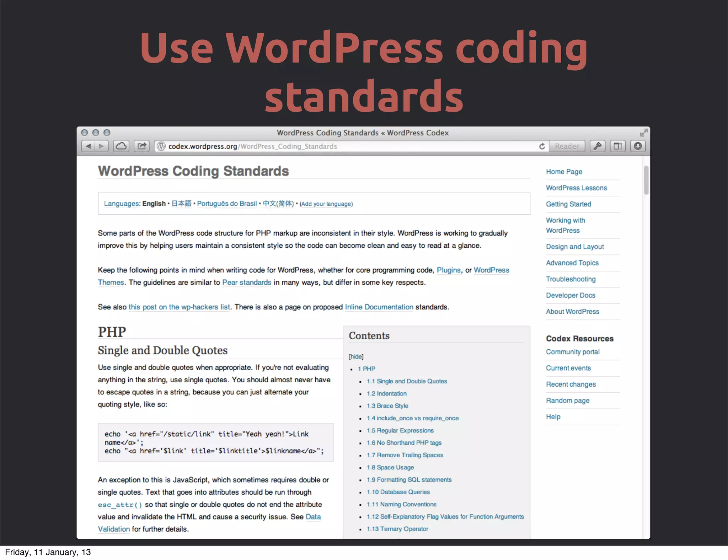The width and height of the screenshot is (728, 560).
Task: Click the Languages link
Action: coord(122,204)
